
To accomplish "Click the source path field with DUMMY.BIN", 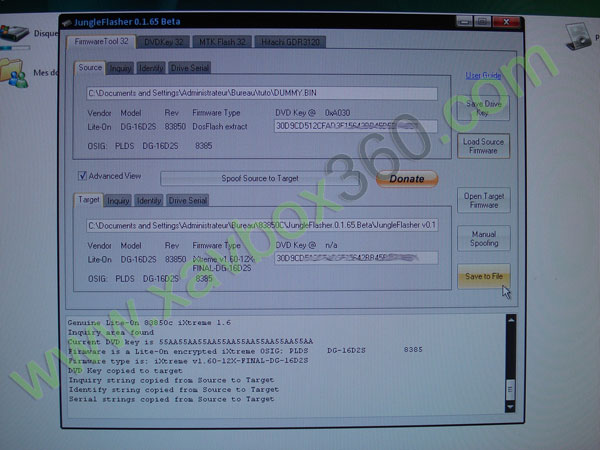I will point(262,93).
